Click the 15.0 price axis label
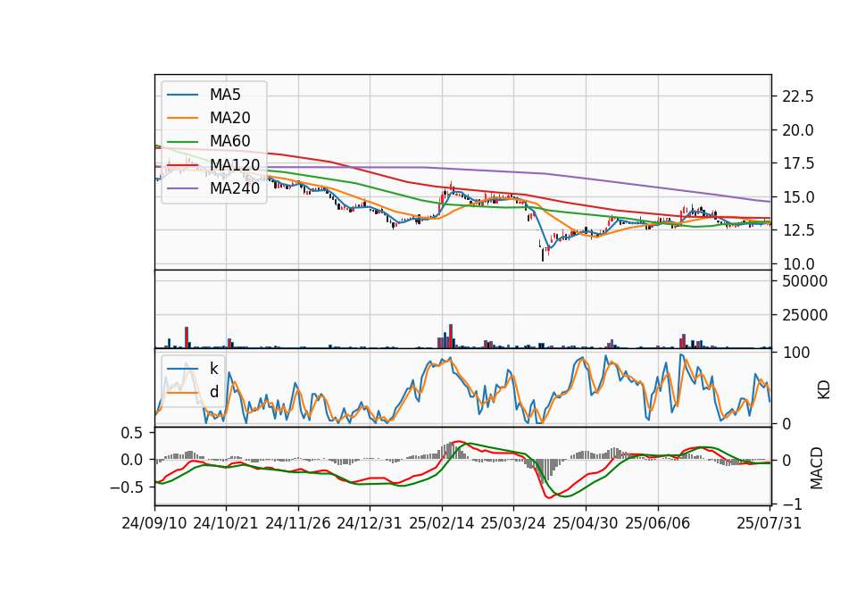This screenshot has width=857, height=616. [x=798, y=197]
